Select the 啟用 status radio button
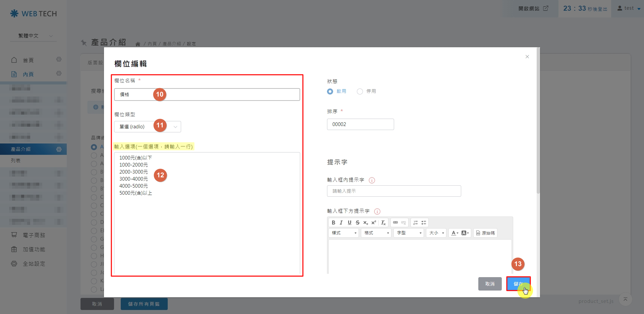Screen dimensions: 644x314 point(330,91)
